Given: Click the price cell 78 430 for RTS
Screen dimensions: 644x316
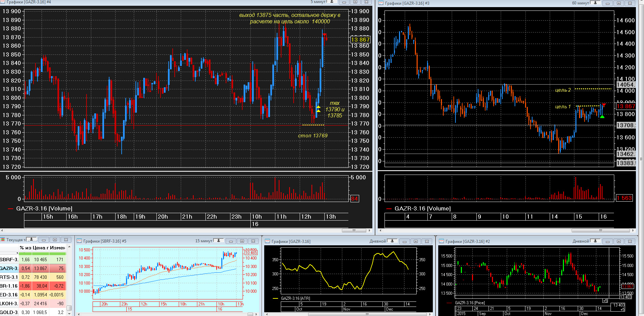Looking at the screenshot, I should tap(41, 277).
